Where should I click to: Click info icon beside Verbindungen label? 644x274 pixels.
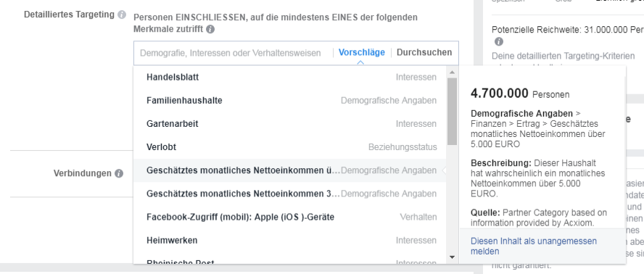[x=119, y=173]
